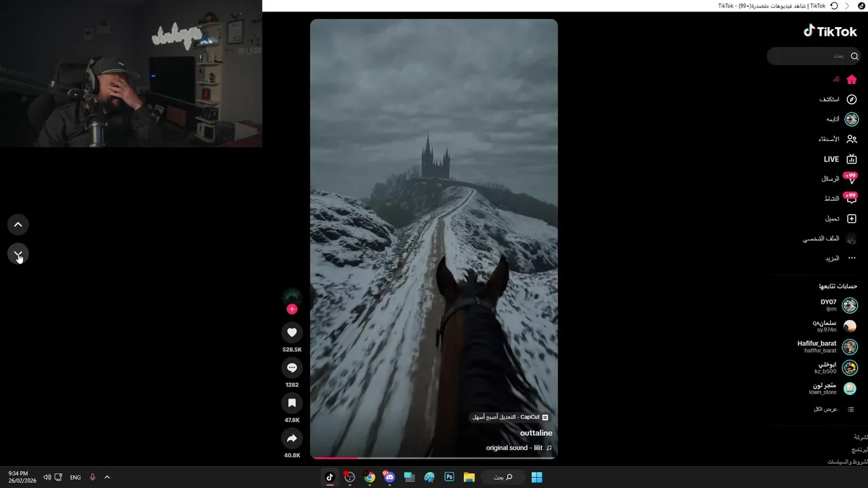Show hidden system tray icons chevron
The width and height of the screenshot is (868, 488).
tap(106, 477)
